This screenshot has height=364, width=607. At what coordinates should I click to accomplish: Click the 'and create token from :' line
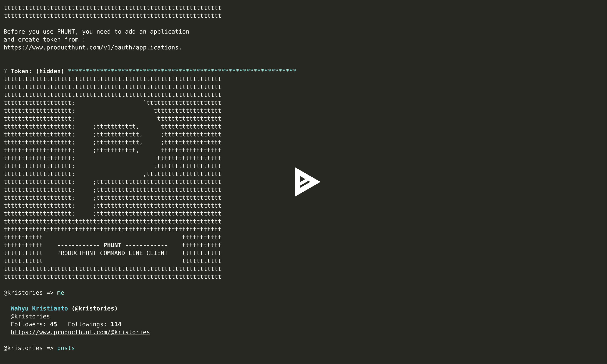pos(45,39)
